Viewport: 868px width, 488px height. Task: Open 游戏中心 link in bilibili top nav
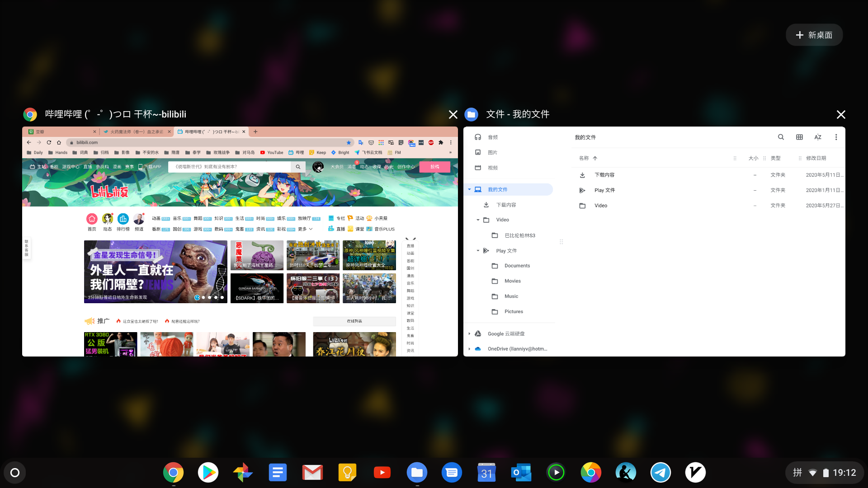point(71,167)
